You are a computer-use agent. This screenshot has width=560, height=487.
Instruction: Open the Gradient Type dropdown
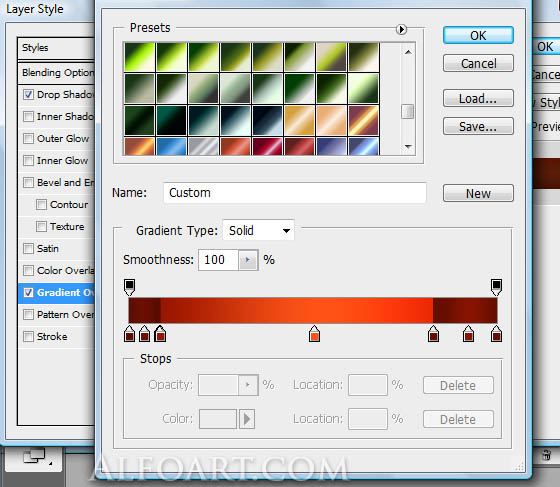[259, 231]
